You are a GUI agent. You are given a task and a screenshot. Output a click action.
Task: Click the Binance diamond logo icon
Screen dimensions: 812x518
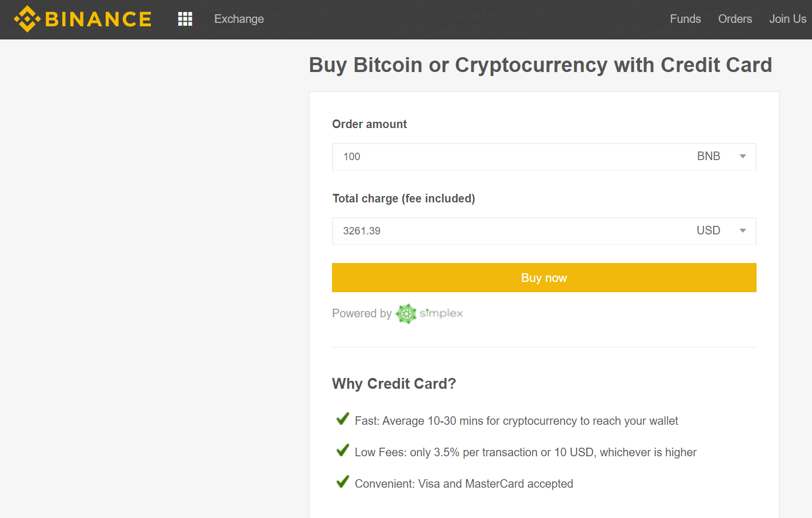pyautogui.click(x=27, y=19)
